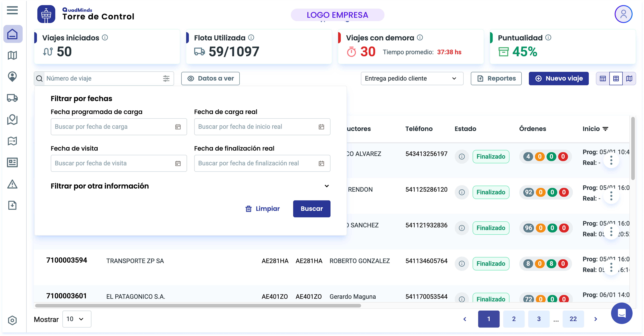Open three-dot menu for RENDON row

coord(611,196)
